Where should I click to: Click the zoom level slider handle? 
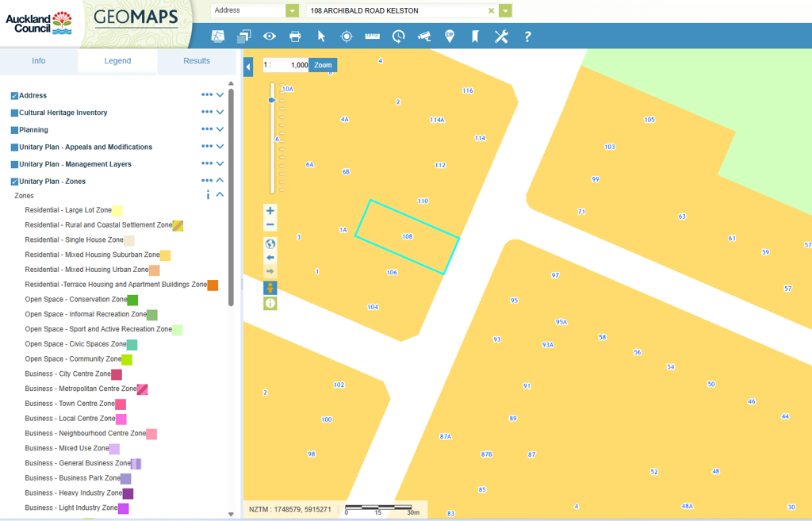[x=272, y=100]
